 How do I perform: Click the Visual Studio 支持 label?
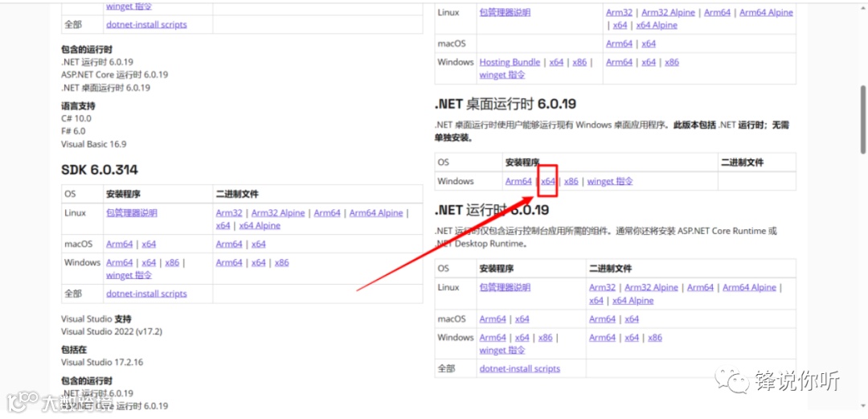point(96,319)
